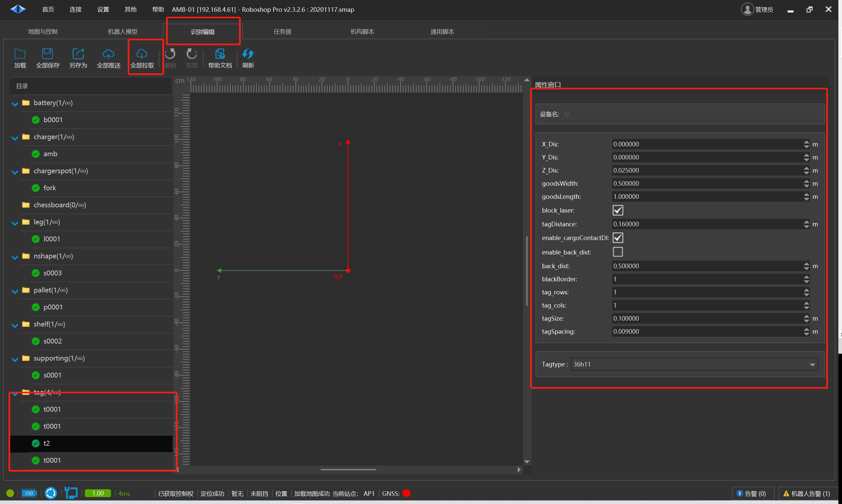Toggle enable_cargoContactDI checkbox
Image resolution: width=842 pixels, height=504 pixels.
(x=617, y=238)
